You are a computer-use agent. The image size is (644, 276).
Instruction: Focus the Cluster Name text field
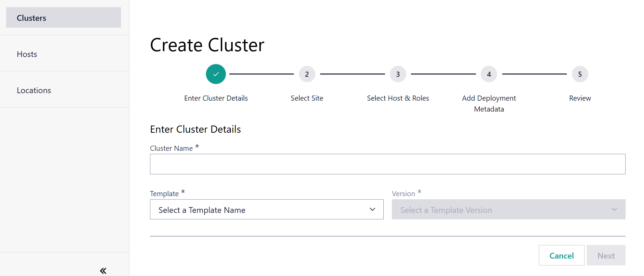387,164
